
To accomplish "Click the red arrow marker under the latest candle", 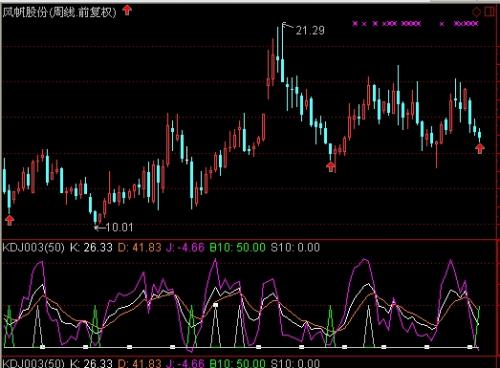I will (480, 148).
